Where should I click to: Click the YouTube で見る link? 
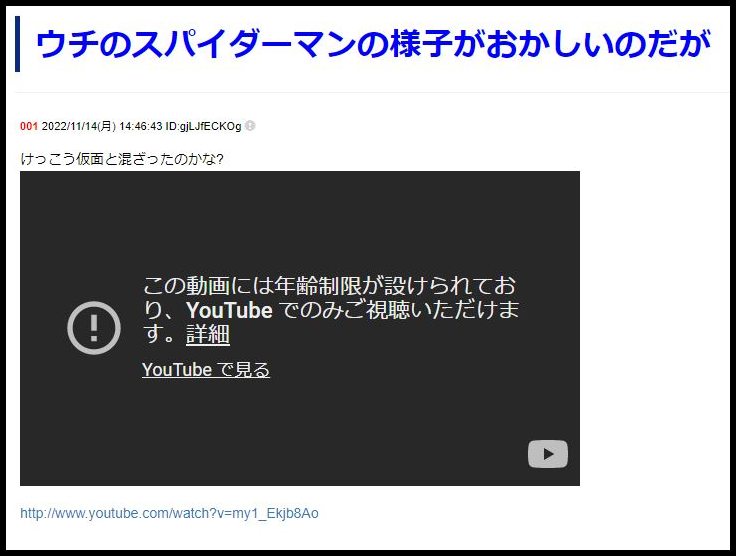[x=206, y=369]
